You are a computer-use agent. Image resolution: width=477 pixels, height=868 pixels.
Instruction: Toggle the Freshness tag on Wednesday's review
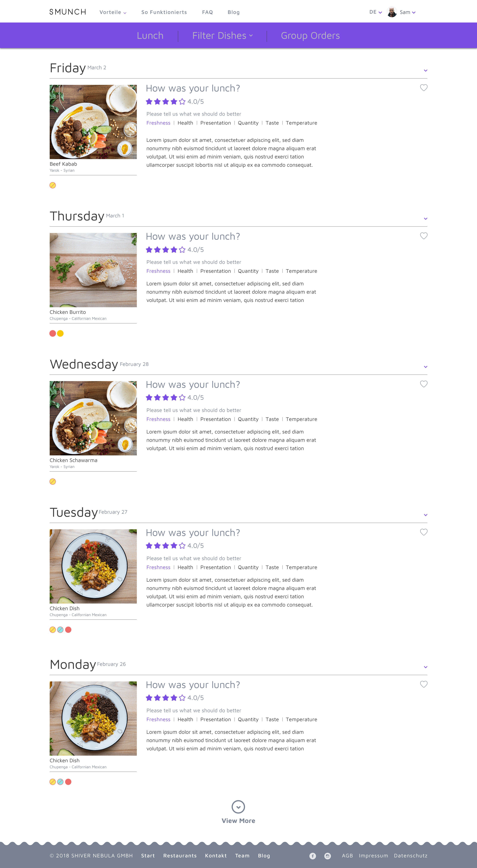[158, 419]
